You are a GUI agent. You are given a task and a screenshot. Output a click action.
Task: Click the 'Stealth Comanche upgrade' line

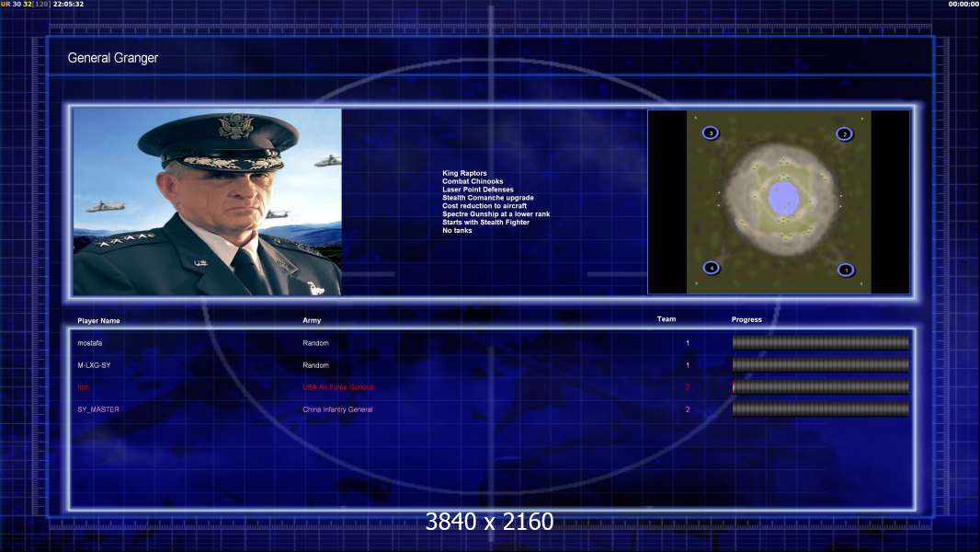coord(488,198)
